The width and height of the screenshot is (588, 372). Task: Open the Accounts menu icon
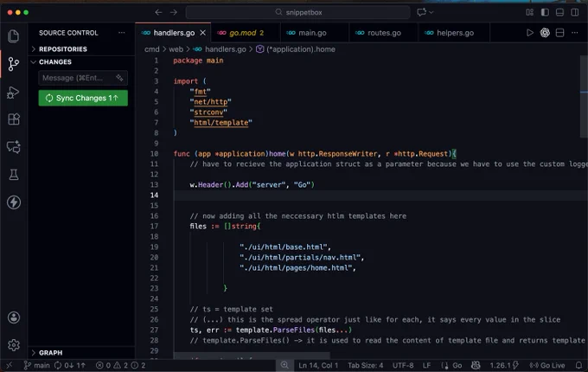pos(14,317)
